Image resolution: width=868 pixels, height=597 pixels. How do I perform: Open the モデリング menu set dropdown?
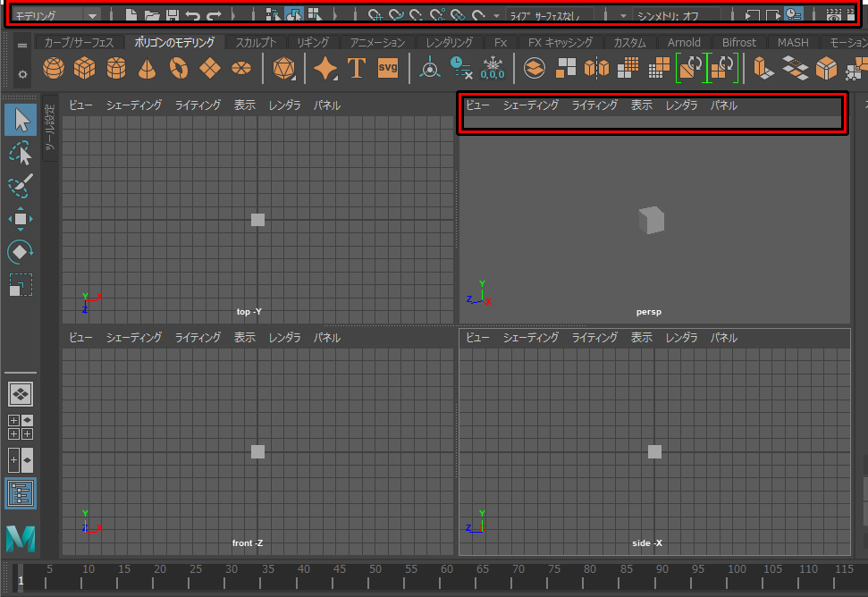click(55, 15)
